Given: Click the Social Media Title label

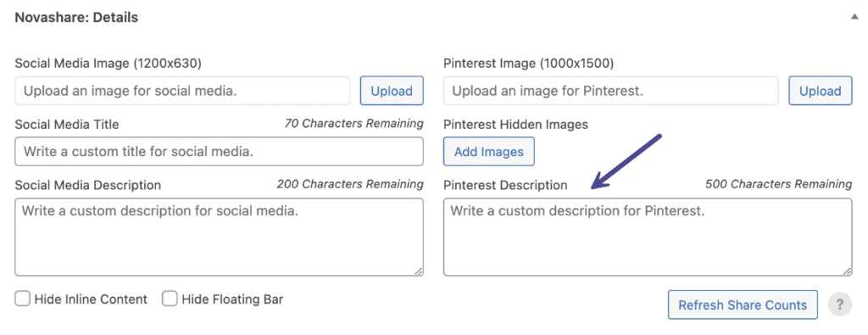Looking at the screenshot, I should pyautogui.click(x=67, y=125).
